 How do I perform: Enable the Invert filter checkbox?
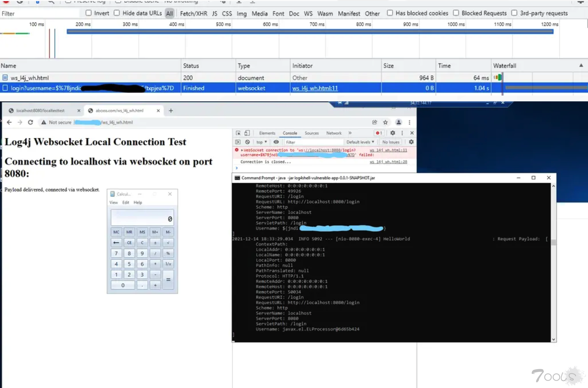pyautogui.click(x=89, y=13)
